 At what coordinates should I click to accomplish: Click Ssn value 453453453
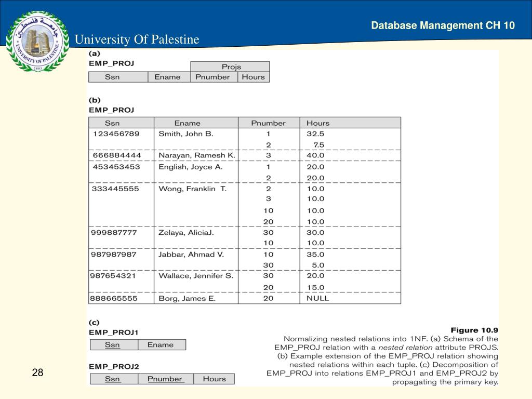pyautogui.click(x=116, y=167)
